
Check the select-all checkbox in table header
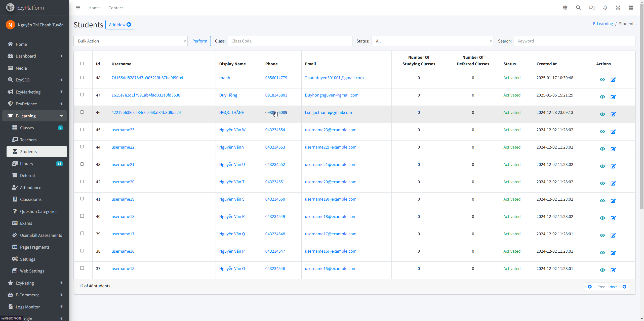(82, 64)
